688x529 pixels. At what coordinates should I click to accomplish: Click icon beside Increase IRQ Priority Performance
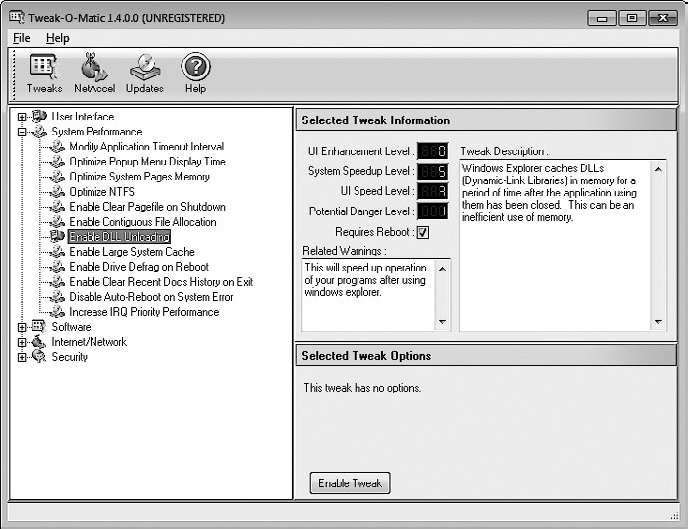coord(57,312)
